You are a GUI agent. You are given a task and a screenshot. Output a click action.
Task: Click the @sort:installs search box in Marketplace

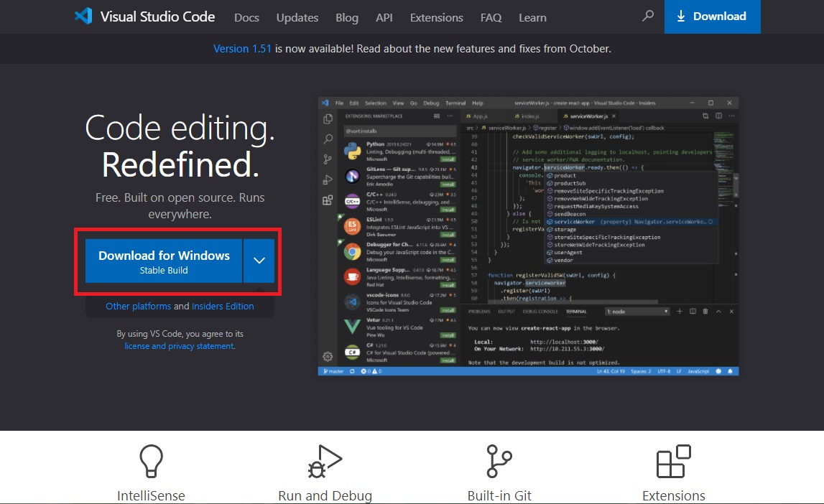(x=400, y=131)
